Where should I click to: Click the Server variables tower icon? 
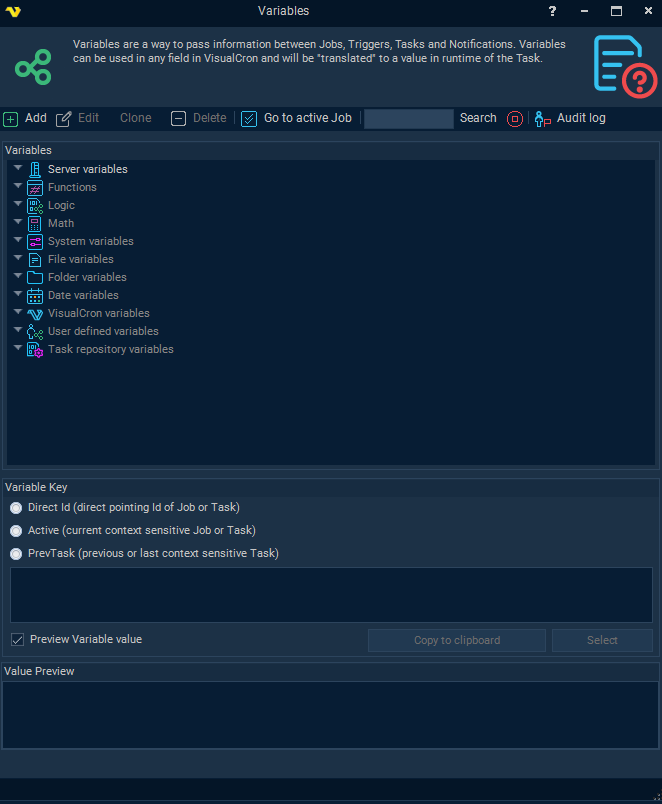(35, 169)
